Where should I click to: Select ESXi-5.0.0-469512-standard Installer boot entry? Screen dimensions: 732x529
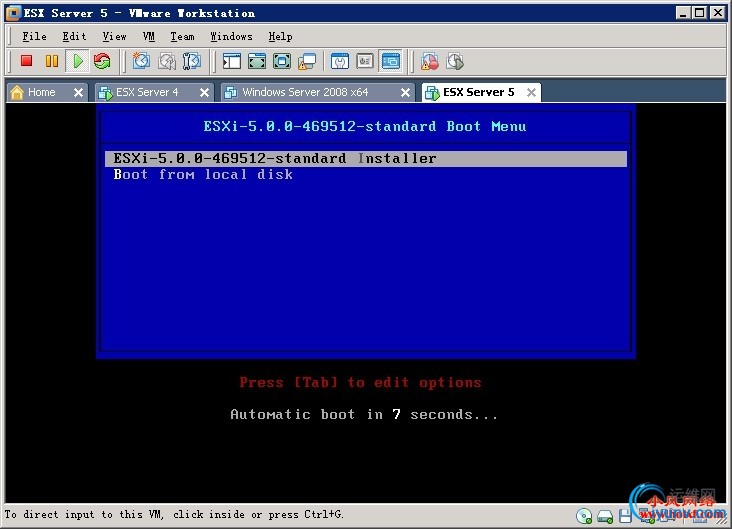click(366, 158)
